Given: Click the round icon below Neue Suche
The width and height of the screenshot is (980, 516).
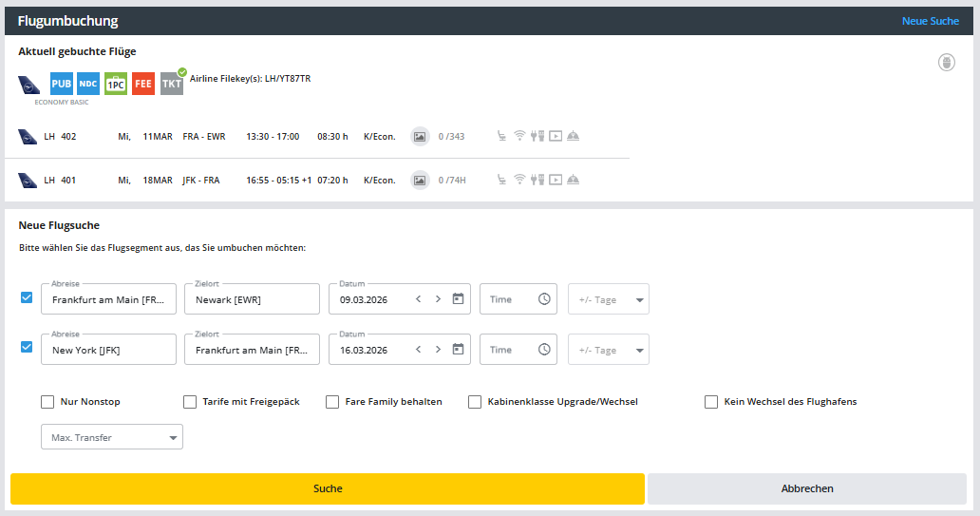Looking at the screenshot, I should tap(946, 62).
